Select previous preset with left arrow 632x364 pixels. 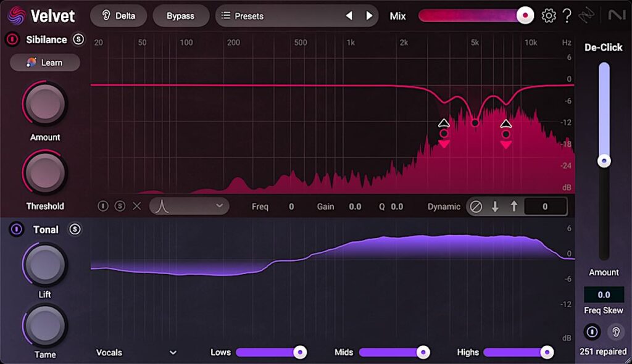pyautogui.click(x=349, y=16)
